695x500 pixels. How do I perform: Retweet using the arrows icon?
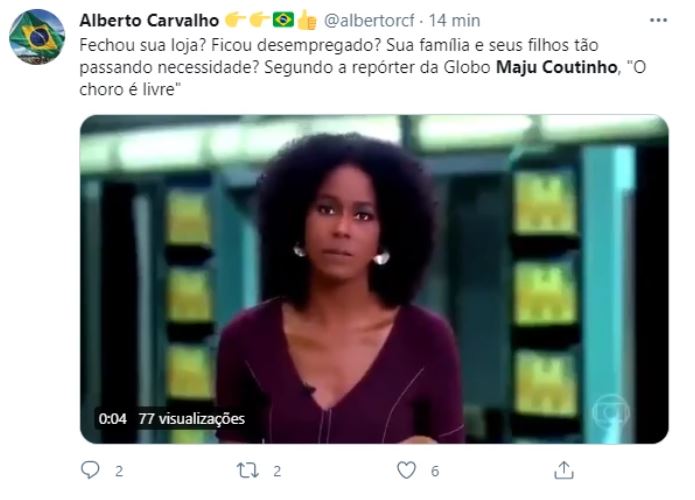coord(247,470)
